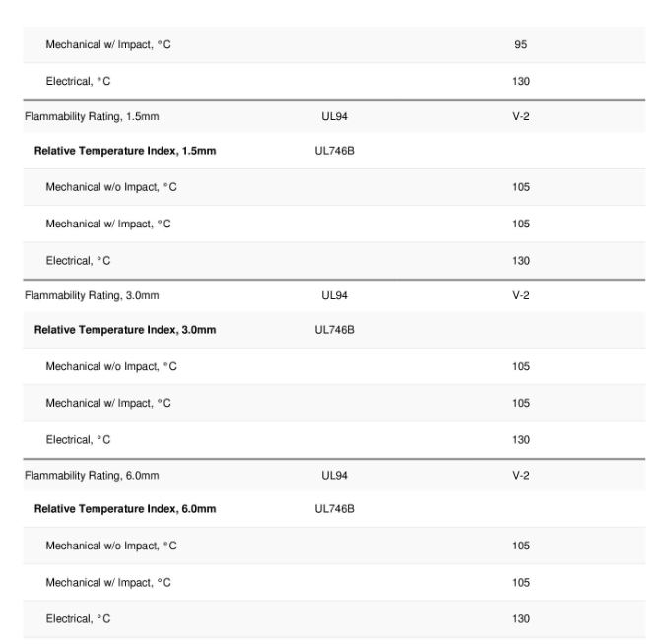Click the Flammability Rating, 3.0mm row label

(x=93, y=295)
